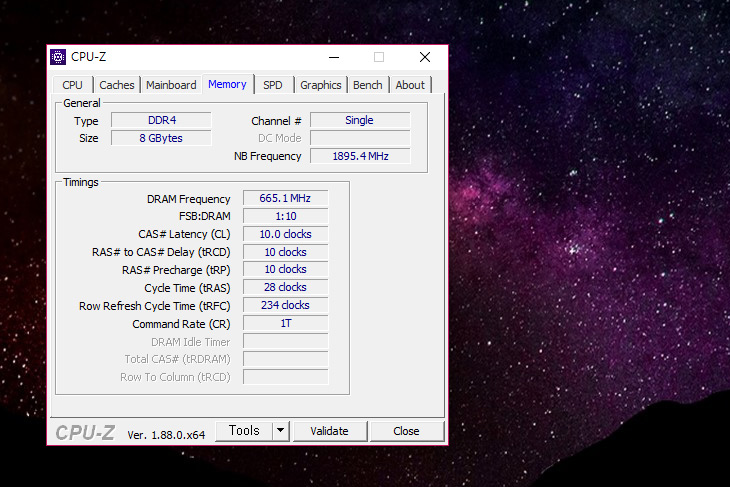Screen dimensions: 730x487
Task: Click the Validate button
Action: pos(330,431)
